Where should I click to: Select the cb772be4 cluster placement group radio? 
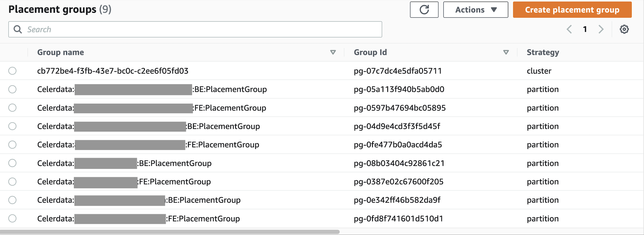click(12, 71)
